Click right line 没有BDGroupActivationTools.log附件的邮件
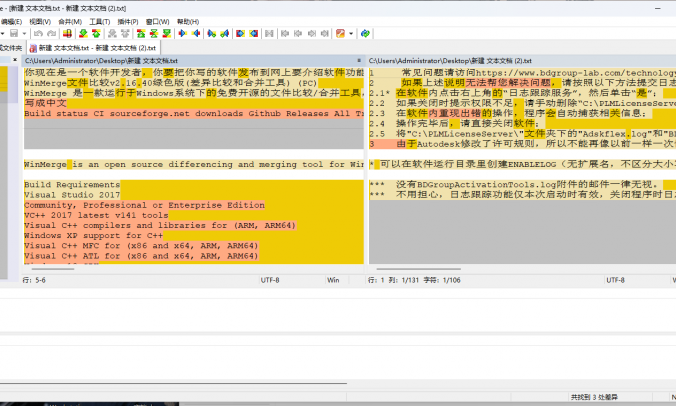 point(522,184)
